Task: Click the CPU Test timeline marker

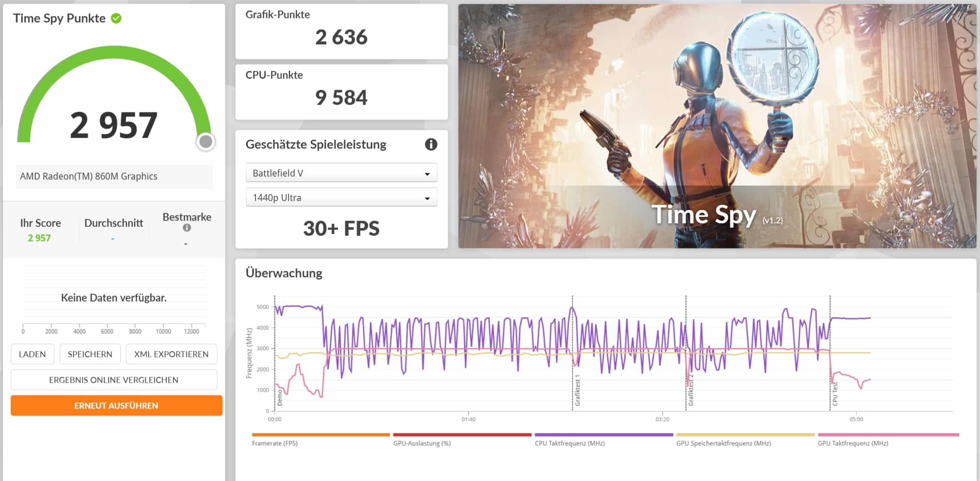Action: (x=834, y=393)
